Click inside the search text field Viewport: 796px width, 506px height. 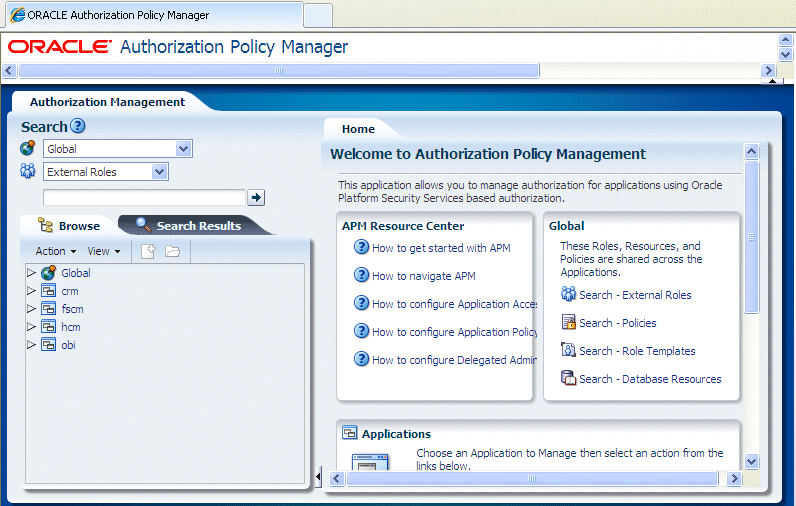coord(144,197)
